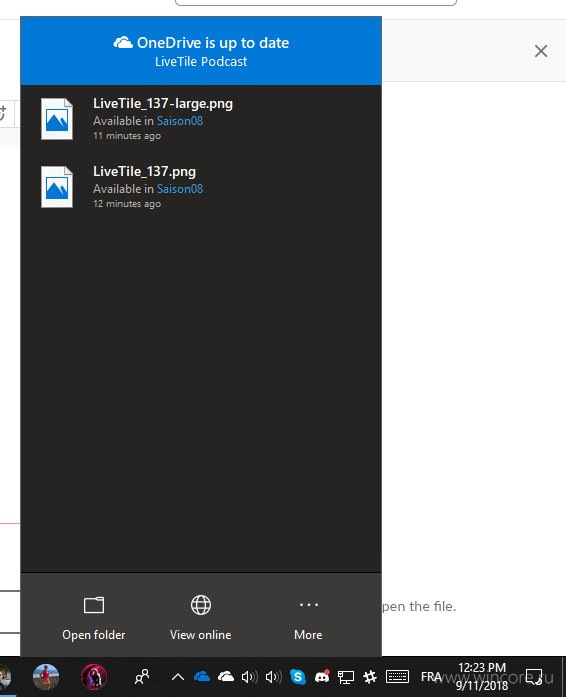Viewport: 566px width, 697px height.
Task: Follow Saison08 link under LiveTile_137.png
Action: click(x=180, y=189)
